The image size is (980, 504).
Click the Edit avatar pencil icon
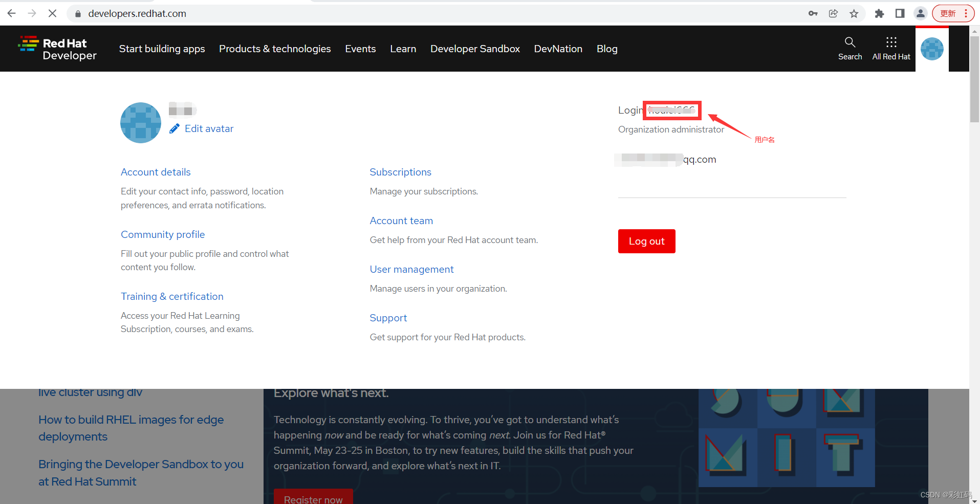[x=175, y=128]
